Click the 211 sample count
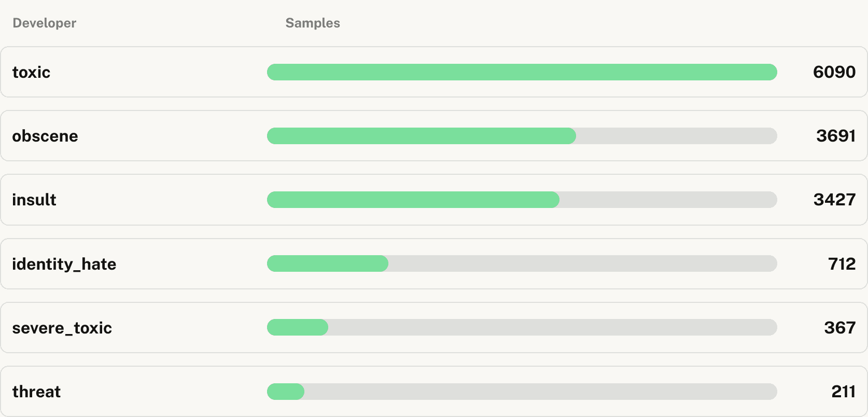The width and height of the screenshot is (868, 417). coord(843,392)
